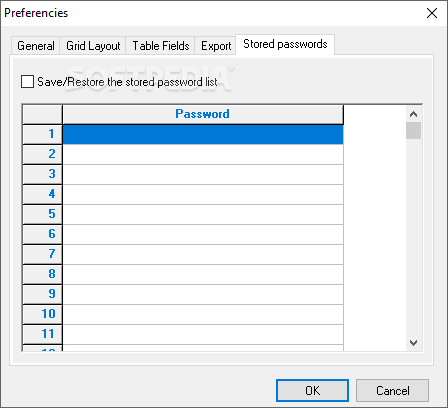448x408 pixels.
Task: Enable Save/Restore the stored password list checkbox
Action: tap(27, 82)
